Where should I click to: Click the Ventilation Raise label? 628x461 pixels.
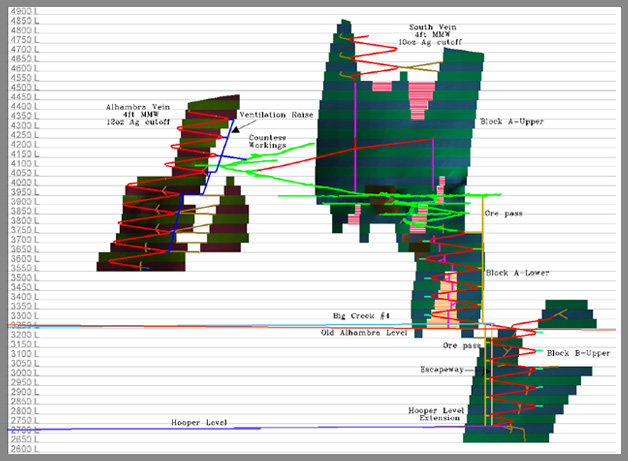(x=277, y=115)
